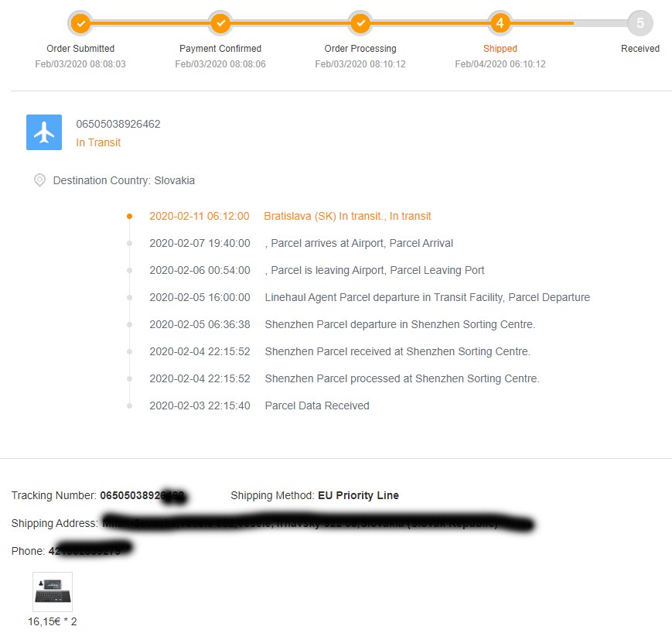Screen dimensions: 672x633
Task: Click the Payment Confirmed checkmark step
Action: click(x=220, y=23)
